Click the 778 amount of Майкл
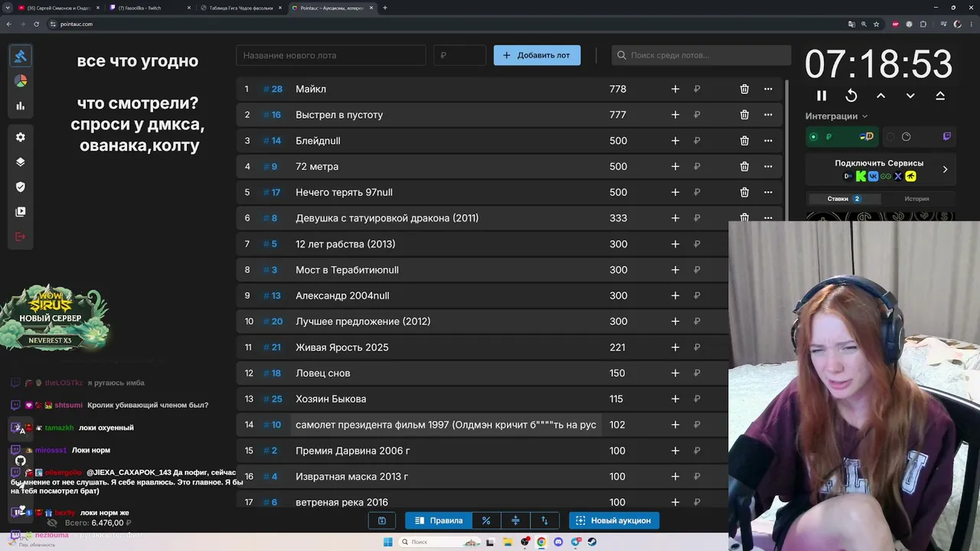 coord(618,89)
